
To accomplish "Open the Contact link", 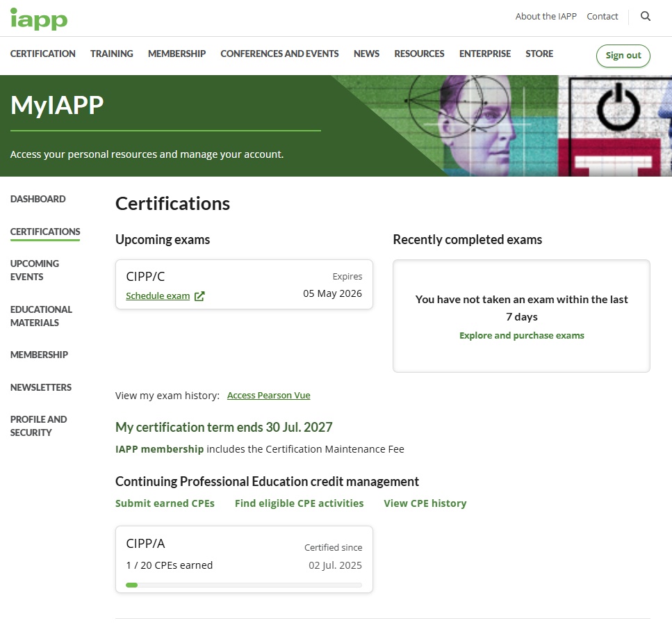I will point(602,16).
